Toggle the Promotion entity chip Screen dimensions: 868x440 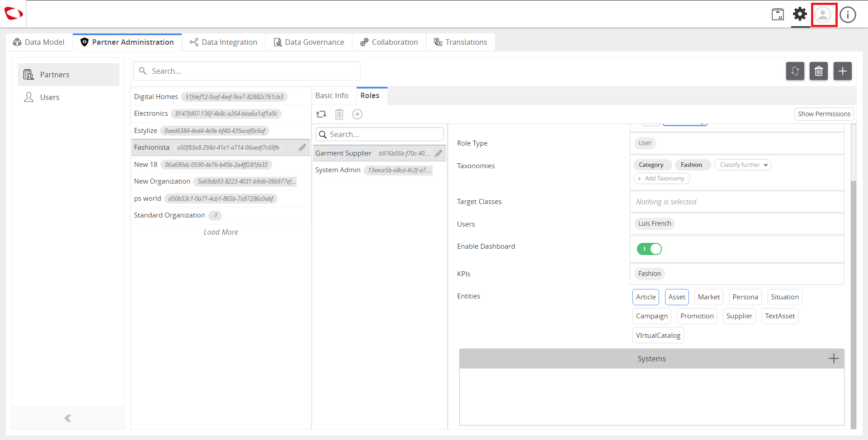697,316
